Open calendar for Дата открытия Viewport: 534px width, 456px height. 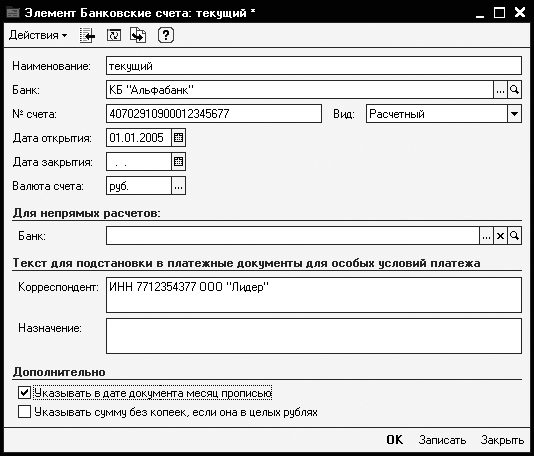tap(178, 138)
